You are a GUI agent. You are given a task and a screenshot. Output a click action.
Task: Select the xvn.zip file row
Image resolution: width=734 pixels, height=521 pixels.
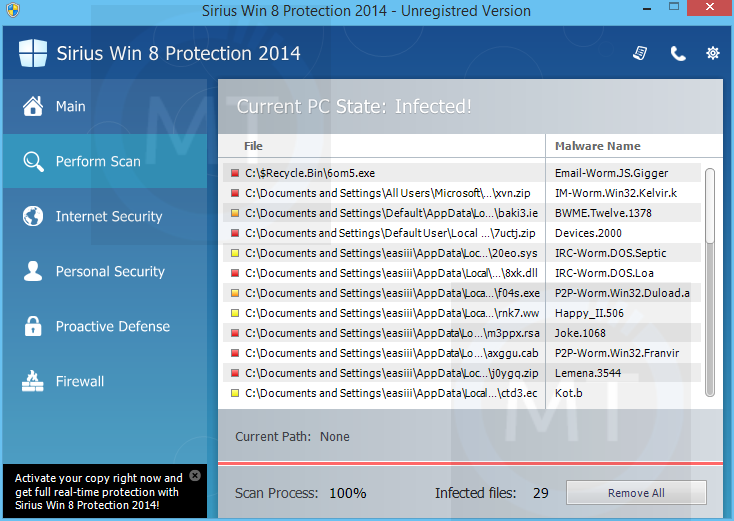coord(461,193)
